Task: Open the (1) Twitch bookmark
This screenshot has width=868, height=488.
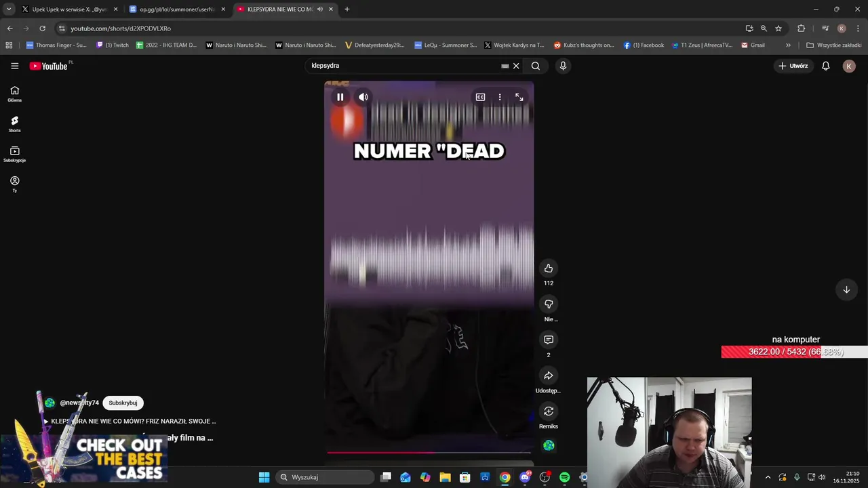Action: [113, 45]
